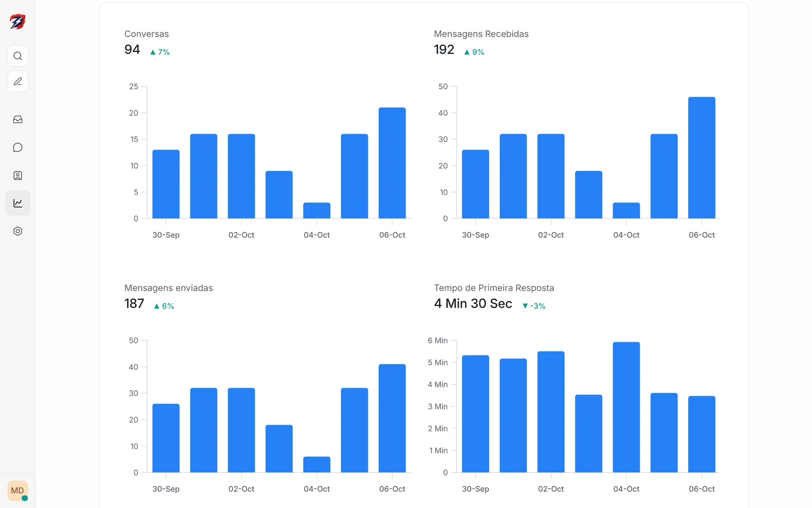This screenshot has width=812, height=508.
Task: Click the Tempo de Primeira Resposta title
Action: (494, 288)
